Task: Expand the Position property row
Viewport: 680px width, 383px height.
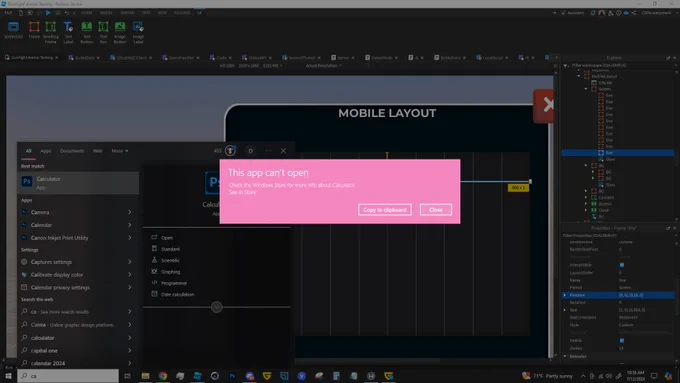Action: point(565,295)
